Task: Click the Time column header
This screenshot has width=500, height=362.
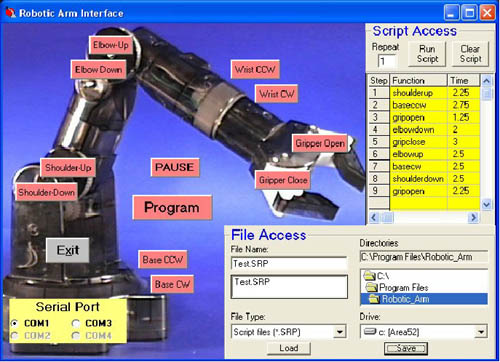Action: point(464,80)
